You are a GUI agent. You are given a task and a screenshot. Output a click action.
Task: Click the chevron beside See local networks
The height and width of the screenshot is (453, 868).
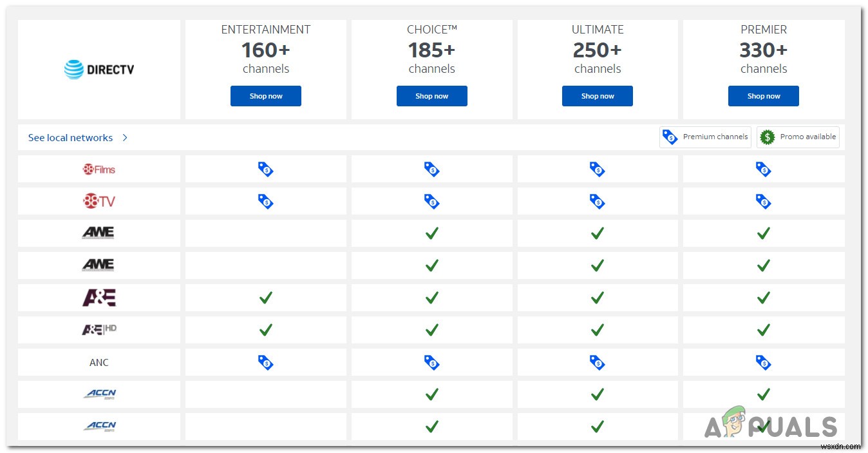(124, 137)
